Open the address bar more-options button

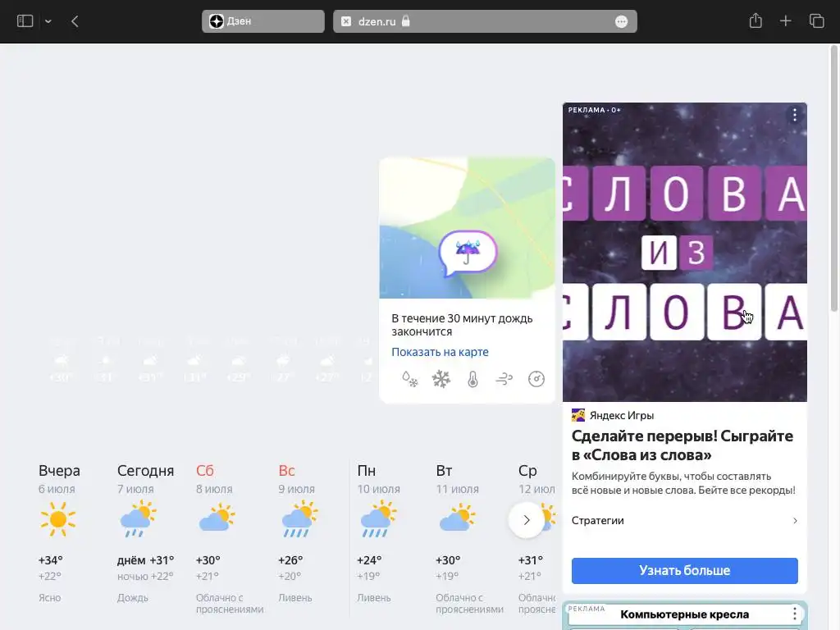click(622, 21)
